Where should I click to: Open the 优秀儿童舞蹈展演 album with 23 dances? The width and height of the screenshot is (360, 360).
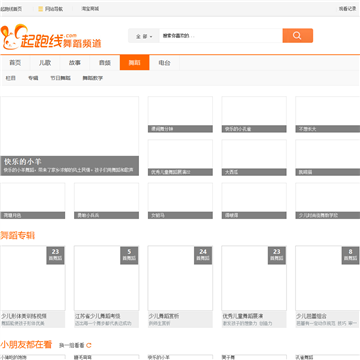pos(254,278)
